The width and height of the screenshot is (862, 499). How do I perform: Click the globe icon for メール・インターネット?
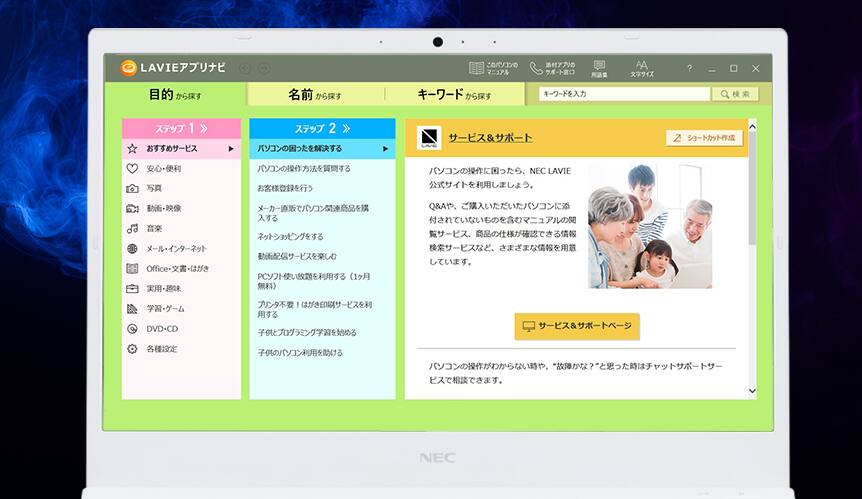[132, 248]
